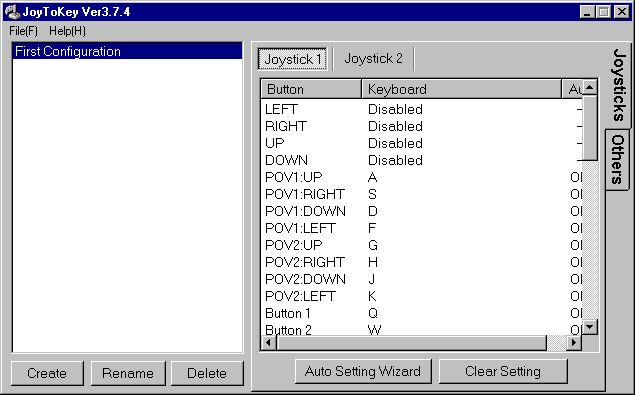Click key D mapped to POV1:DOWN

[373, 211]
